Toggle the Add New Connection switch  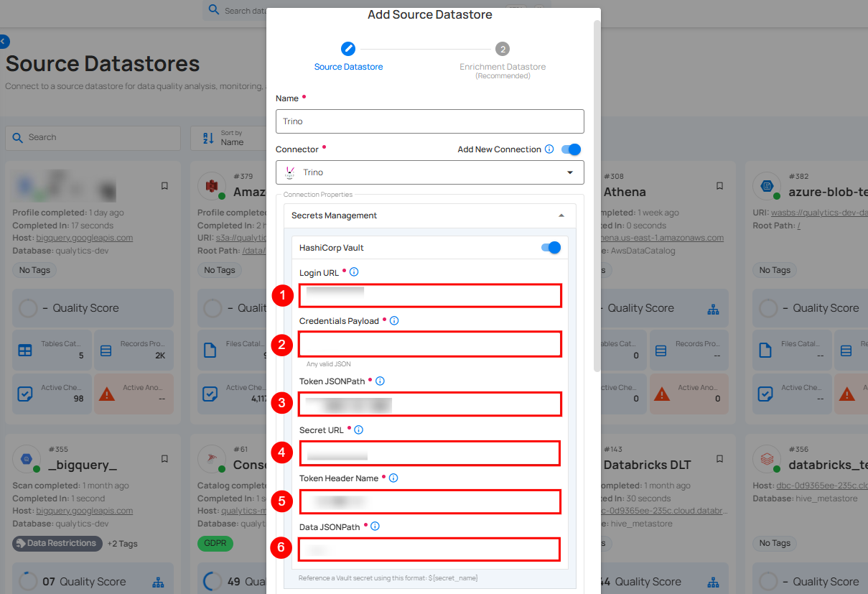(x=571, y=149)
